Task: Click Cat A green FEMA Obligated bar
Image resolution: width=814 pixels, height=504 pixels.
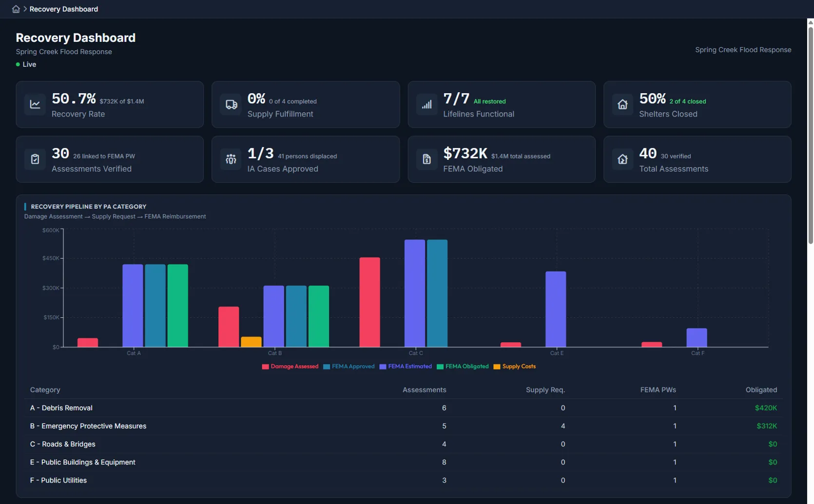Action: pyautogui.click(x=178, y=306)
